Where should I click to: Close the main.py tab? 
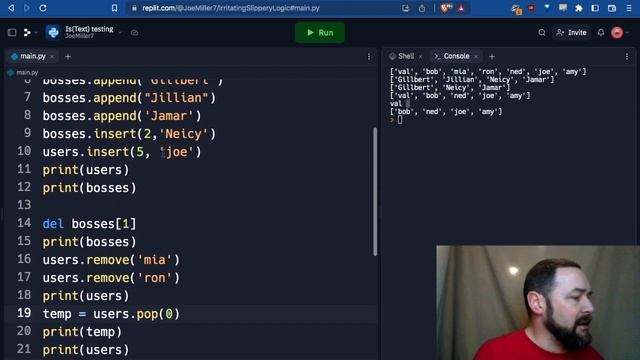52,57
